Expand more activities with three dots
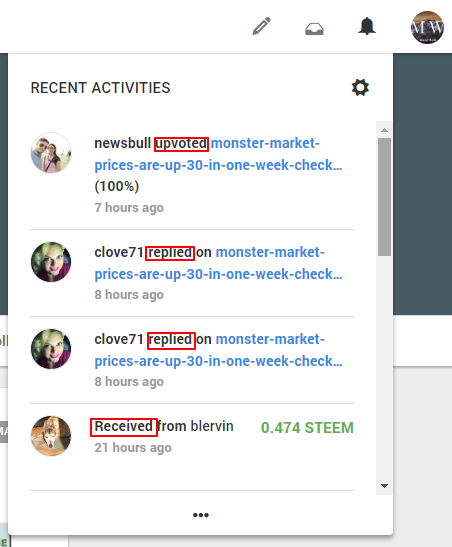The width and height of the screenshot is (452, 547). click(201, 515)
